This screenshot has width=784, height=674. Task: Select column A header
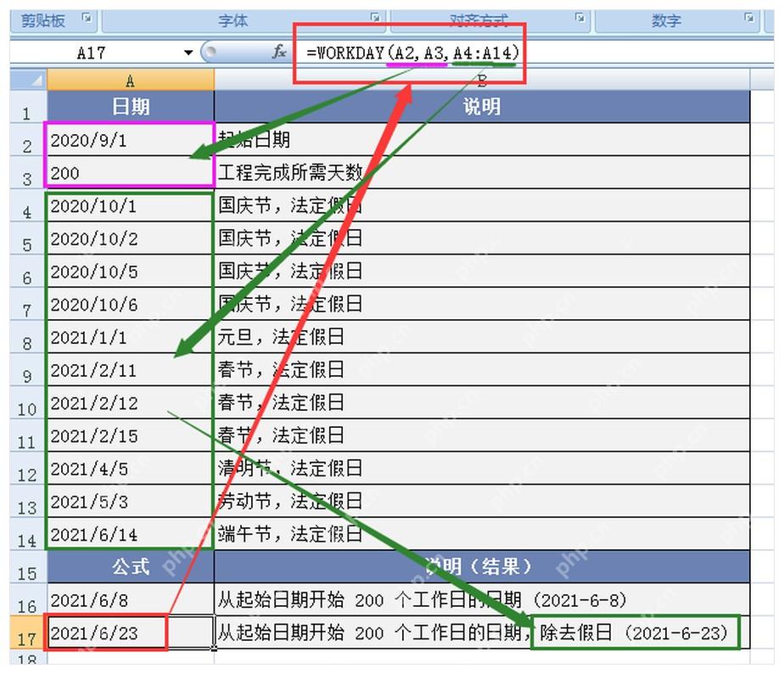point(131,80)
